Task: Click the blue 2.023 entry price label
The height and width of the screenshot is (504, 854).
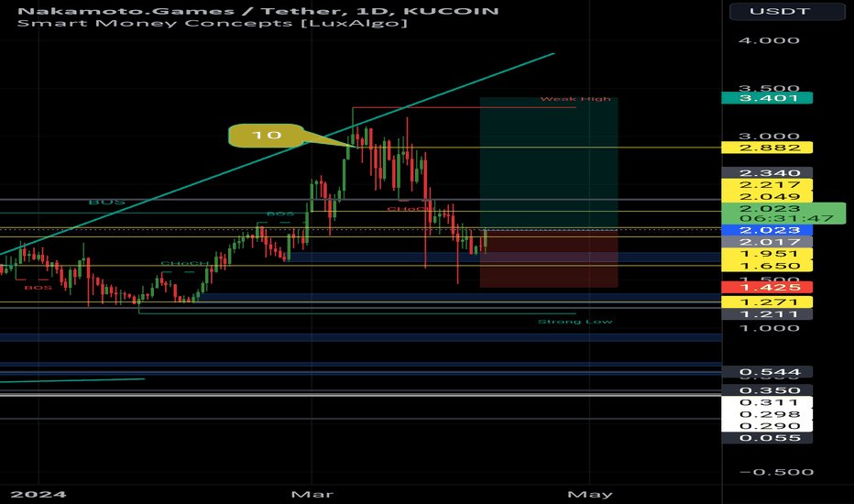Action: click(767, 230)
